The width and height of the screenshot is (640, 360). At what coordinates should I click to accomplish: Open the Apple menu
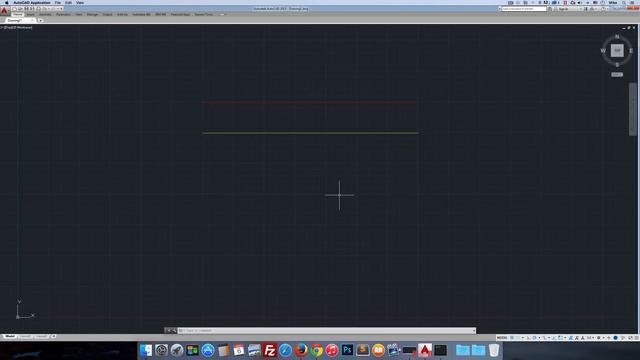click(x=7, y=2)
